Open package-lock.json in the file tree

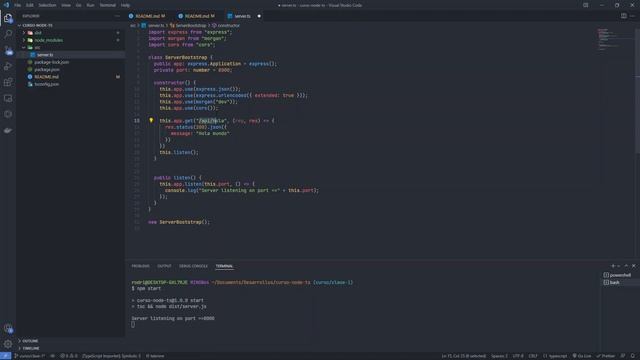(x=51, y=62)
